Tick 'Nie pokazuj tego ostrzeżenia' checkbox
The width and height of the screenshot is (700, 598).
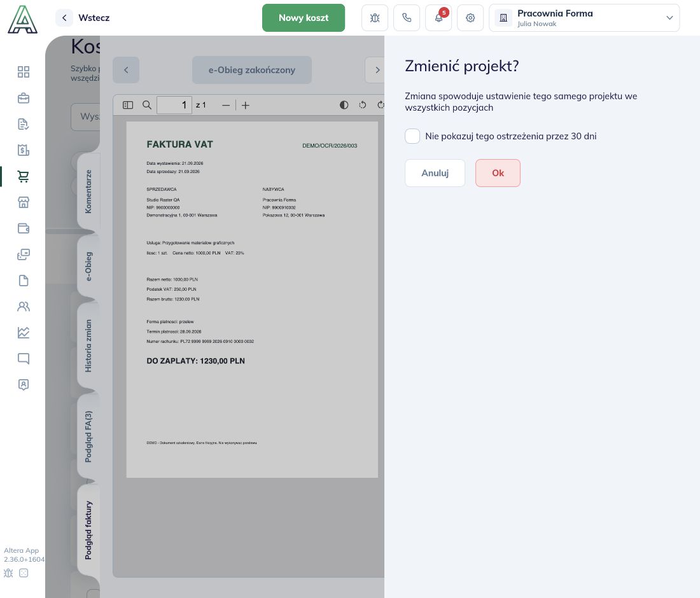[412, 136]
